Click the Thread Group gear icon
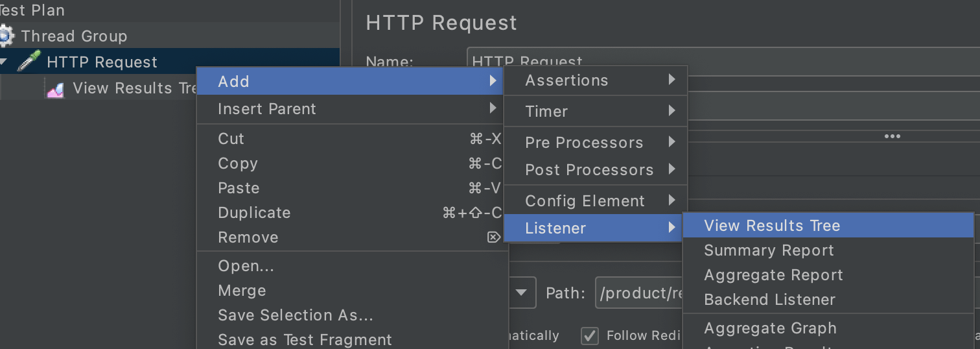This screenshot has height=349, width=980. point(5,36)
